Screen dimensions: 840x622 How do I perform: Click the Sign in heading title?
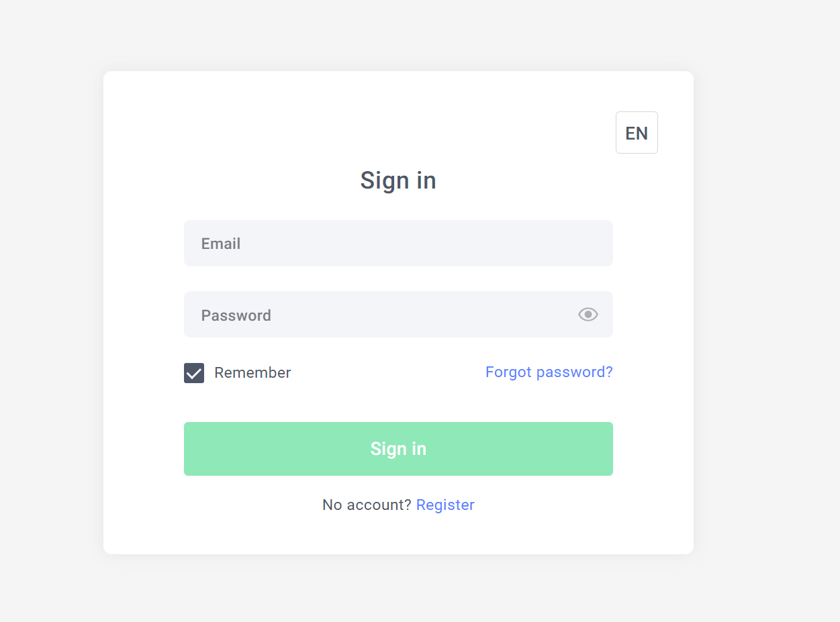[x=398, y=180]
